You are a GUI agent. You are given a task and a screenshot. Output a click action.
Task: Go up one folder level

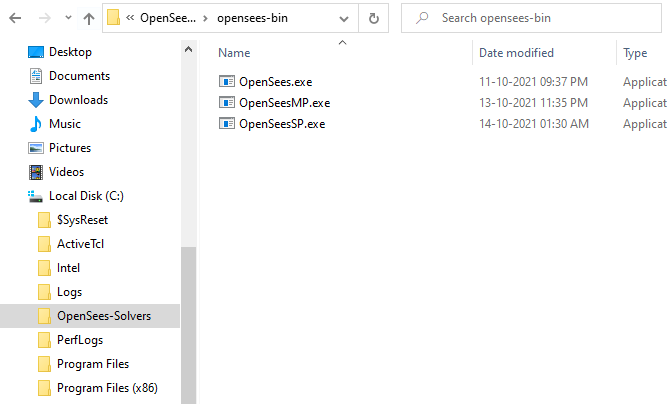point(89,18)
